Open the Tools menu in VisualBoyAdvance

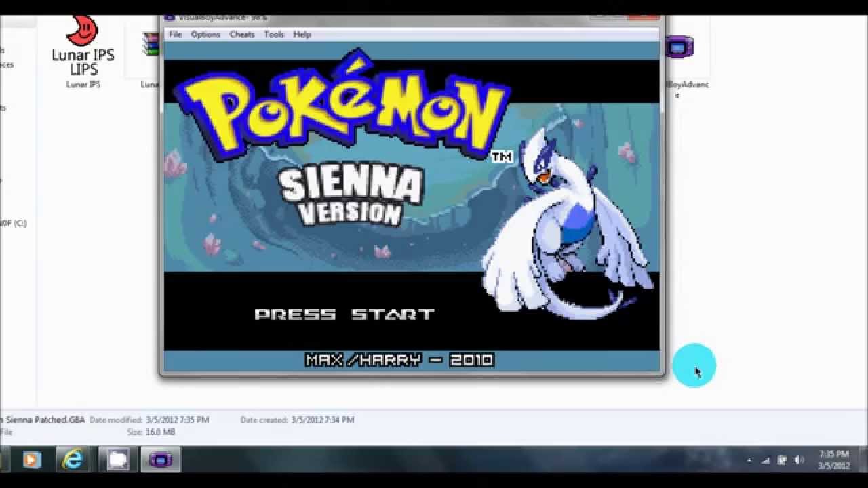coord(274,34)
